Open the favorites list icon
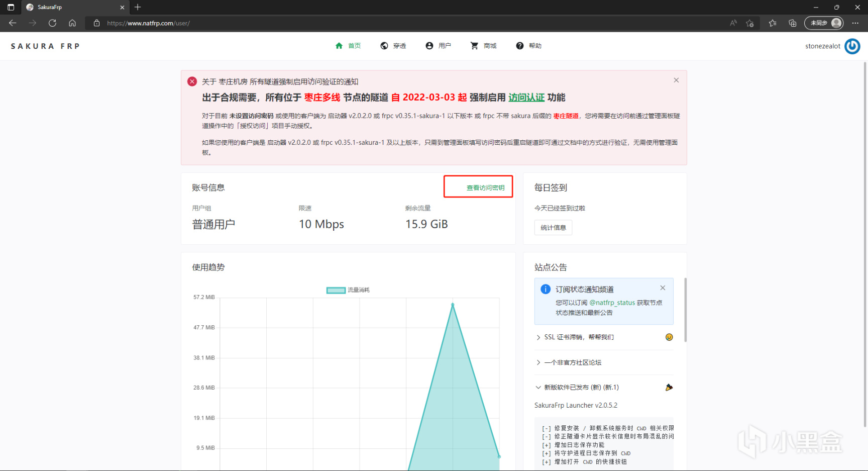 pyautogui.click(x=773, y=23)
